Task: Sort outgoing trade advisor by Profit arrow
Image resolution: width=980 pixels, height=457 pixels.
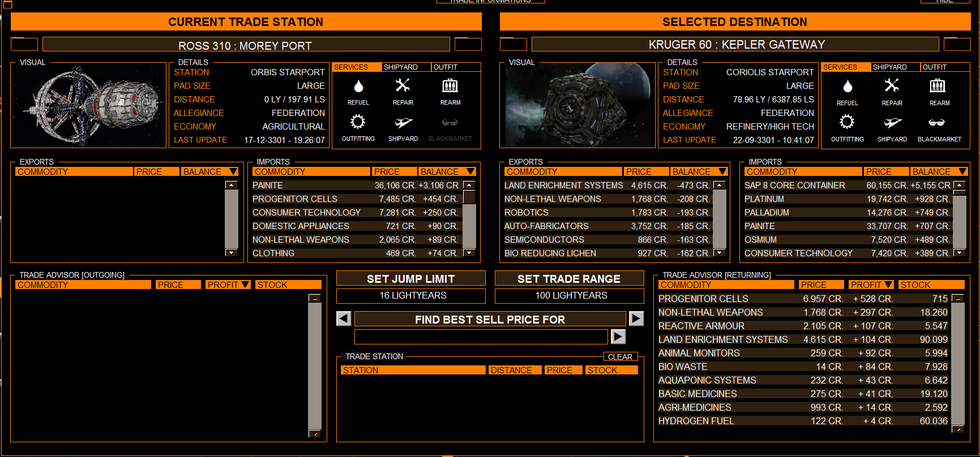Action: point(245,284)
